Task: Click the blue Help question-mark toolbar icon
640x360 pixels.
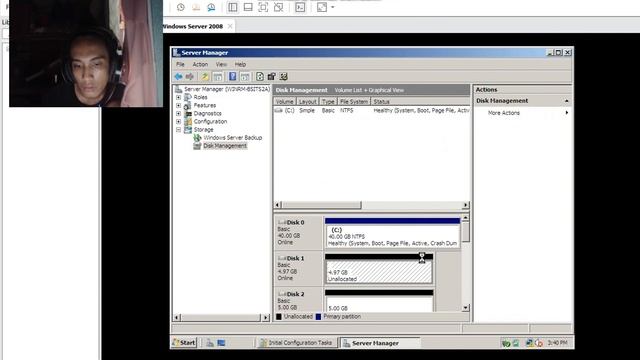Action: click(232, 77)
